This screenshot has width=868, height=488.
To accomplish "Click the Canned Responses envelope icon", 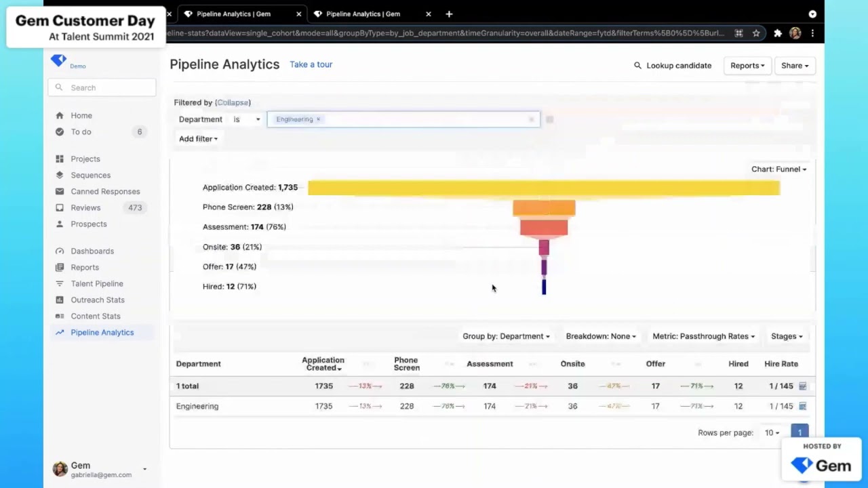I will click(x=60, y=191).
